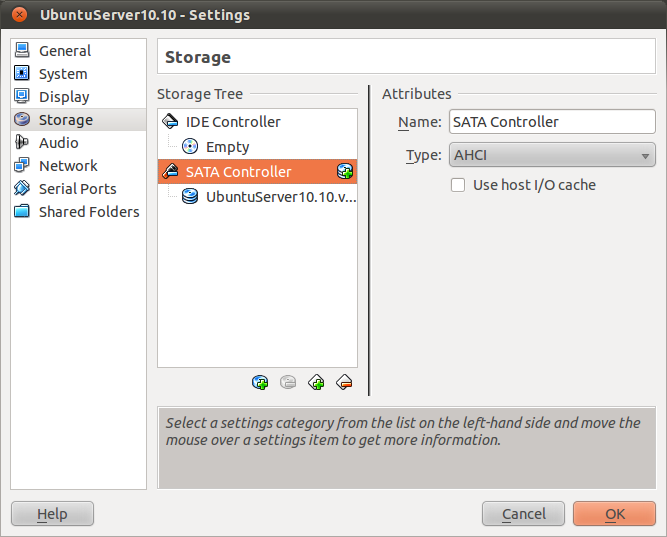
Task: Click the controller Name text field
Action: pyautogui.click(x=552, y=122)
